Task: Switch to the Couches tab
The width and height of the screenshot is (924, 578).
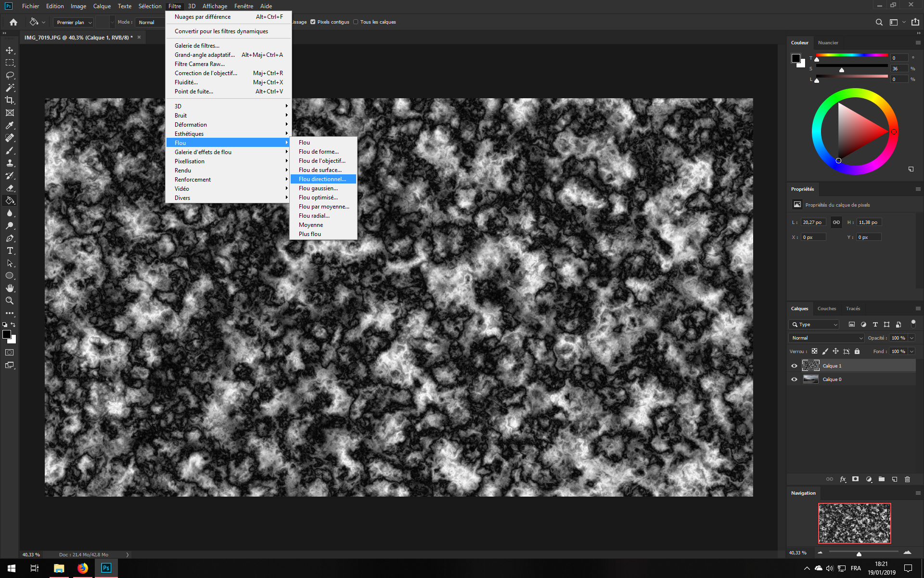Action: point(826,308)
